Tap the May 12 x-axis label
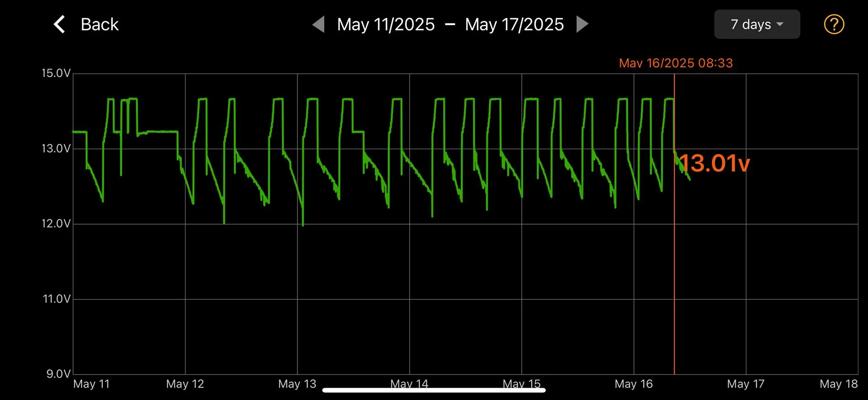The width and height of the screenshot is (868, 400). tap(185, 384)
